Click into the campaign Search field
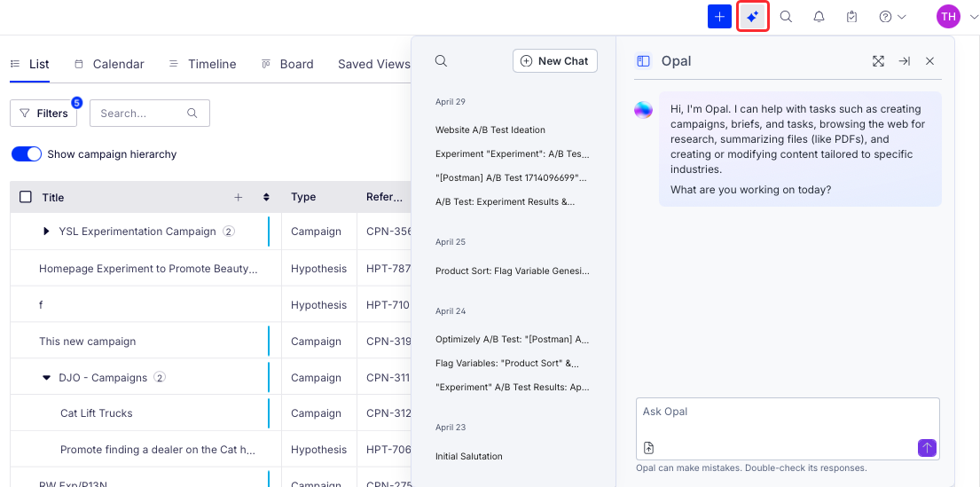Viewport: 980px width, 487px height. coord(149,114)
